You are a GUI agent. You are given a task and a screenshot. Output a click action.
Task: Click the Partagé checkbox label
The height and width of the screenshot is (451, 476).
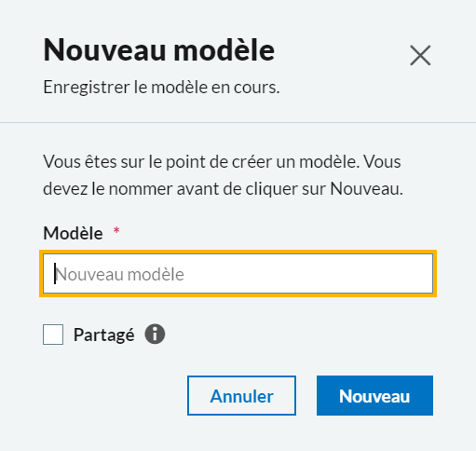tap(104, 335)
